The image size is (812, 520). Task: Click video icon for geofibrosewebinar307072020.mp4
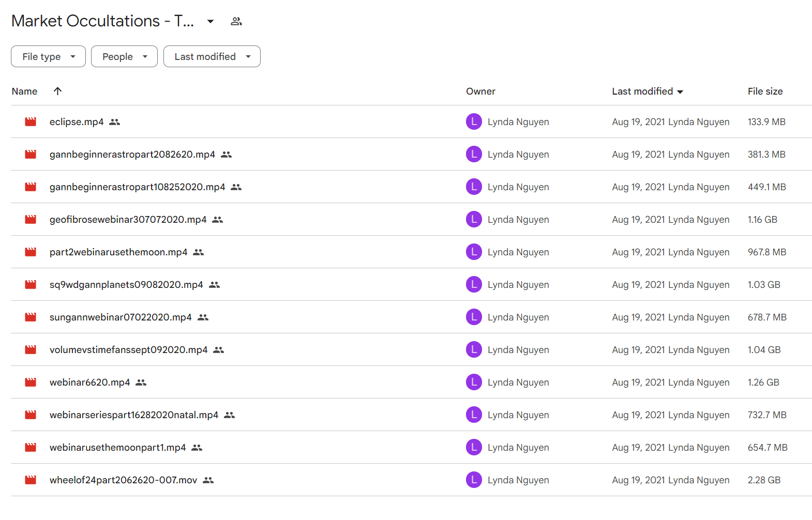pyautogui.click(x=31, y=220)
